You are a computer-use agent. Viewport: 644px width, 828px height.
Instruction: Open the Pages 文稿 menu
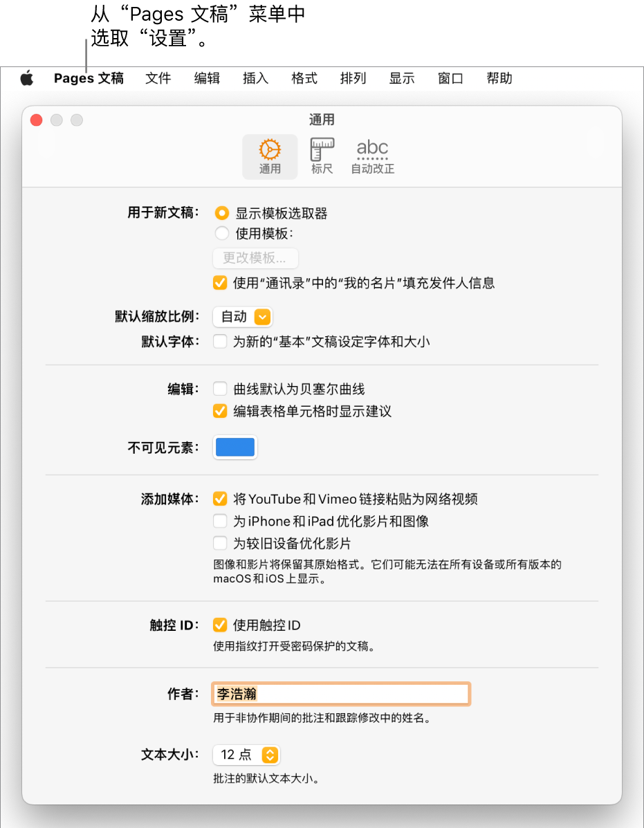tap(89, 78)
